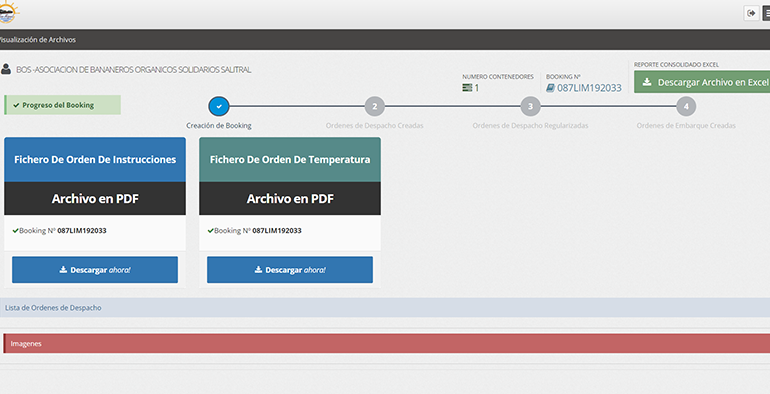Click Fichero De Orden De Temperatura header
This screenshot has height=394, width=770.
290,160
